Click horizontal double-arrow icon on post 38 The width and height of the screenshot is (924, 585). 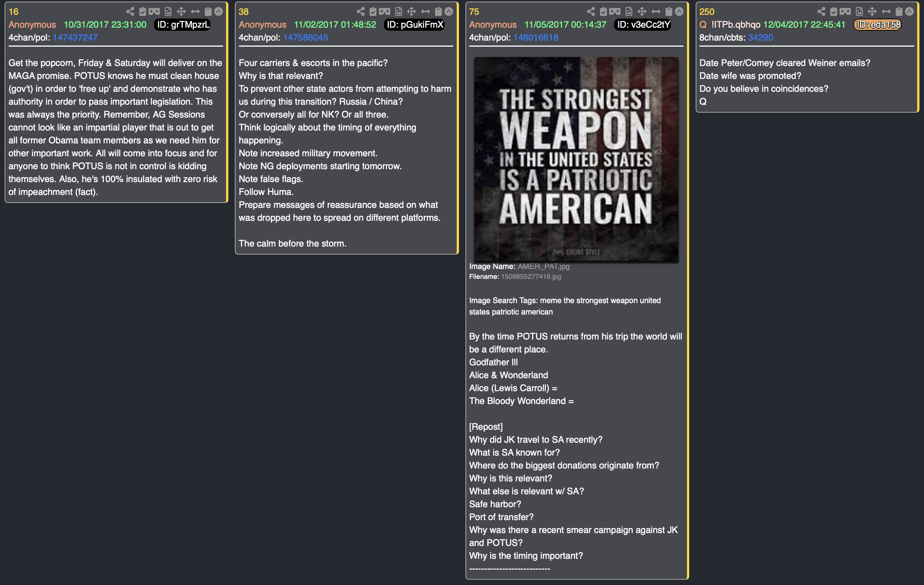426,11
